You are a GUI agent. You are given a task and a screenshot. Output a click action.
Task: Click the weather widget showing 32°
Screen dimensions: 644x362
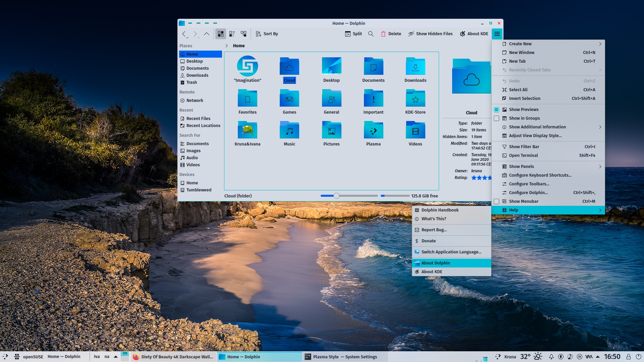click(531, 357)
